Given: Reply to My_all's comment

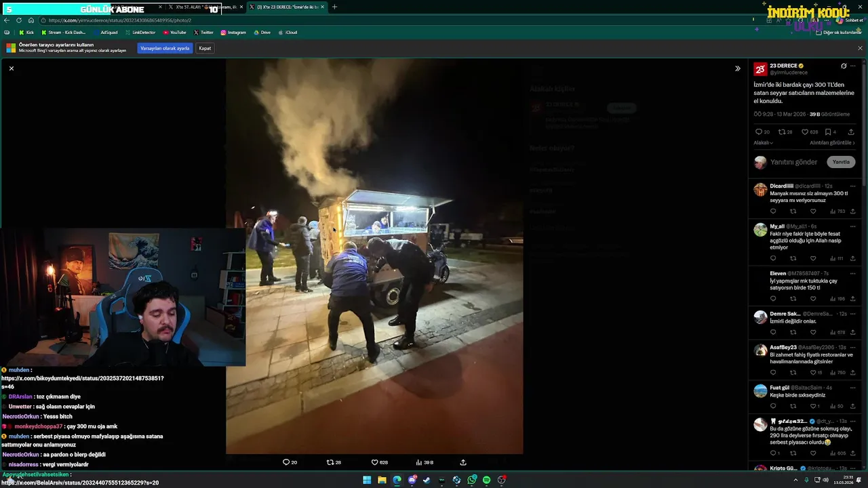Looking at the screenshot, I should 772,258.
